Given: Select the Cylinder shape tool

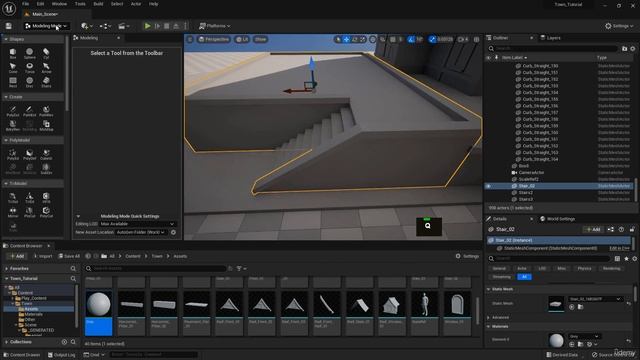Looking at the screenshot, I should click(x=46, y=53).
